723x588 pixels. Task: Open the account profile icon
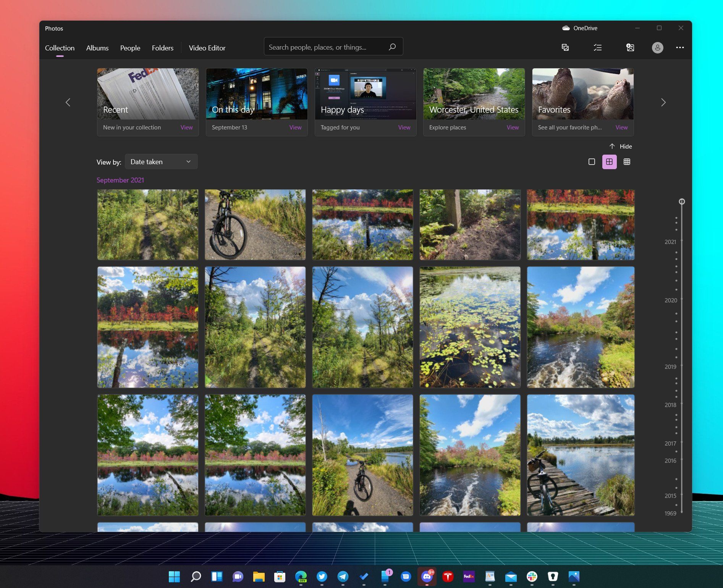tap(657, 47)
